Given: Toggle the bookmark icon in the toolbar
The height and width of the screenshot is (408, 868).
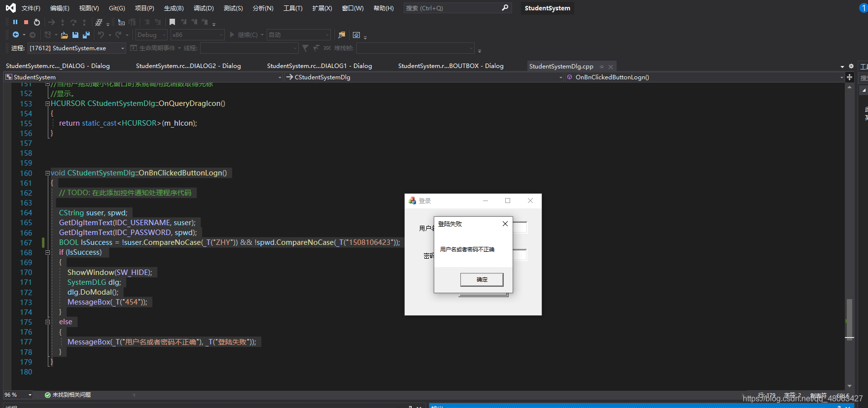Looking at the screenshot, I should (x=172, y=22).
